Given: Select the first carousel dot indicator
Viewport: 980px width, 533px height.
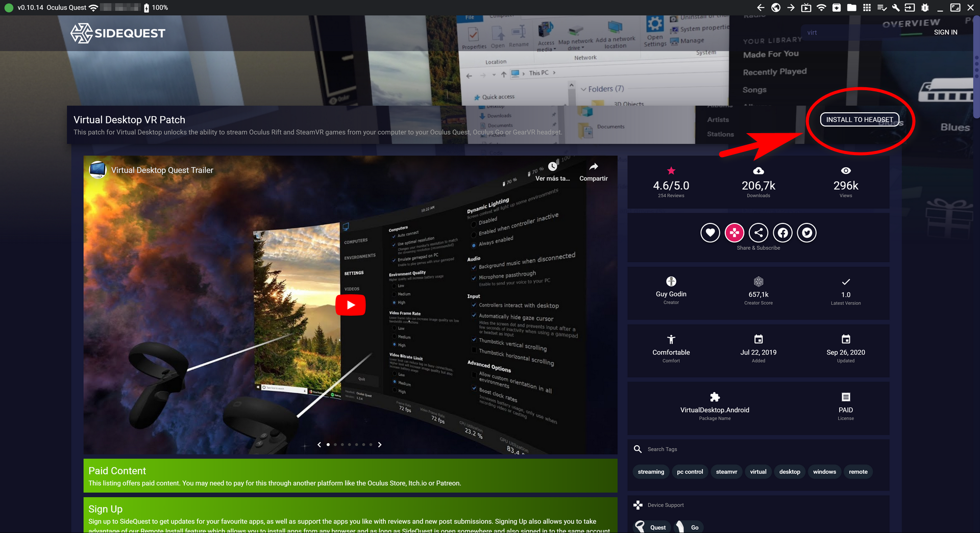Looking at the screenshot, I should 328,445.
